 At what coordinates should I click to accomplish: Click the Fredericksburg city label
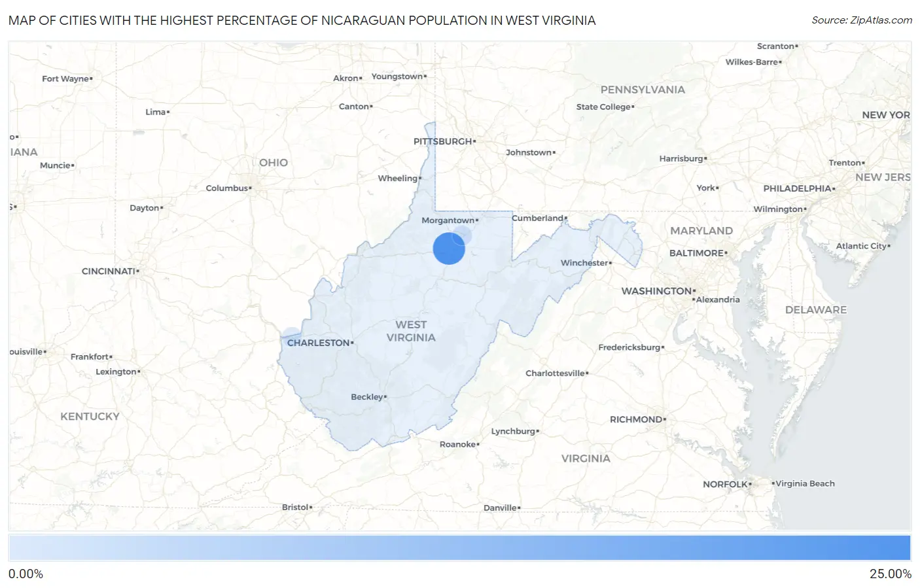click(x=629, y=347)
